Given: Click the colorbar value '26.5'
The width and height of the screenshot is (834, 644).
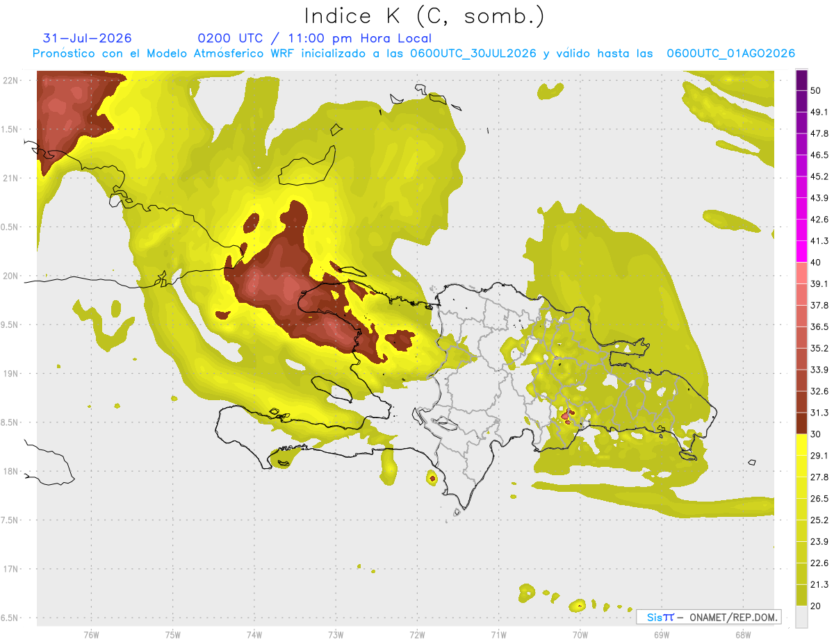Looking at the screenshot, I should [819, 499].
